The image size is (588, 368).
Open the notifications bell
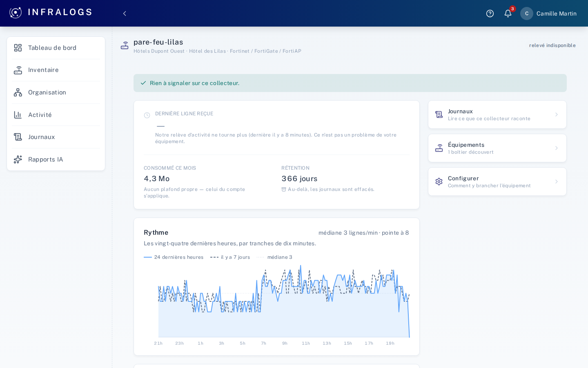pyautogui.click(x=508, y=13)
